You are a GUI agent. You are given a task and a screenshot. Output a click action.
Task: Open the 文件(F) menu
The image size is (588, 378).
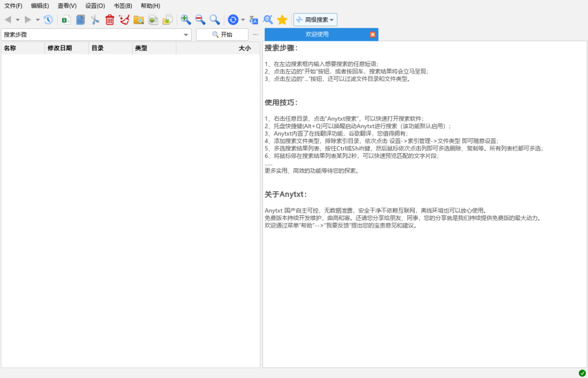[x=13, y=5]
